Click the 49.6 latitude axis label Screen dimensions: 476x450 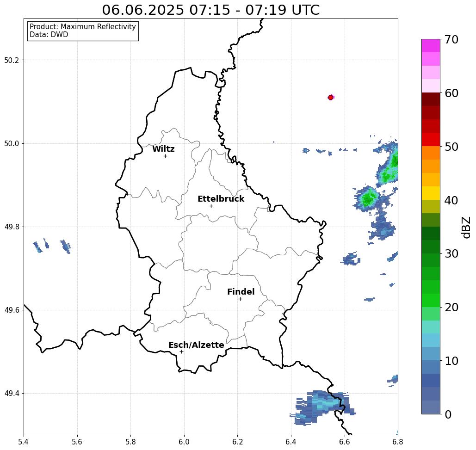tap(12, 310)
